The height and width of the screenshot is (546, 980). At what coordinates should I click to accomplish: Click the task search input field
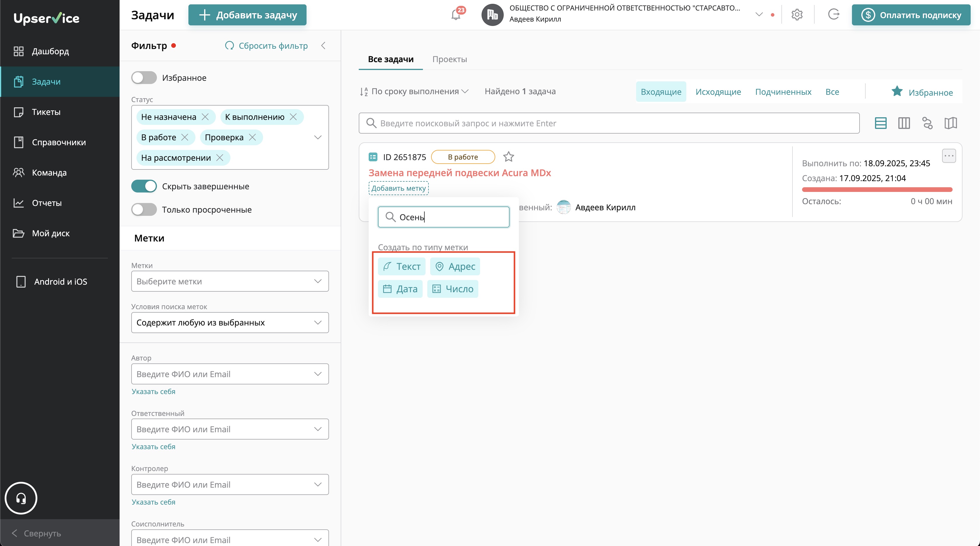(609, 123)
